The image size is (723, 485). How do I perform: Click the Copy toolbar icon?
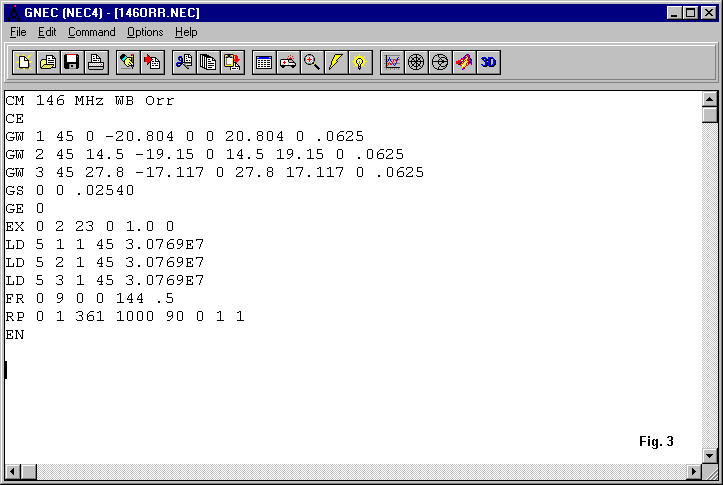click(208, 62)
